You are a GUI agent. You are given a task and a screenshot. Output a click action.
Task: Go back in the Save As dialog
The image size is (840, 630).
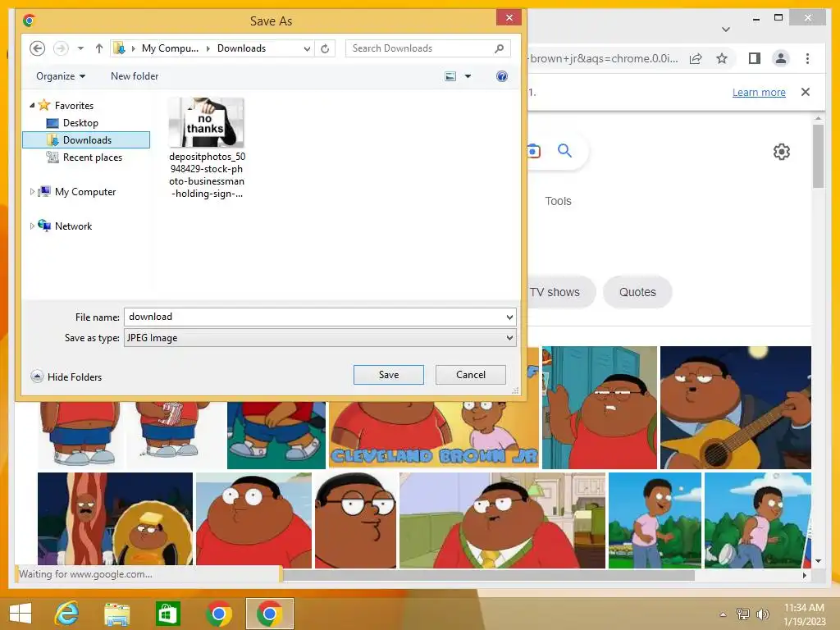pos(37,48)
